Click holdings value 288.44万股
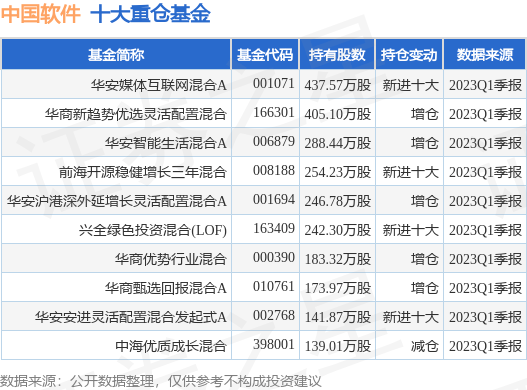This screenshot has width=527, height=390. tap(338, 143)
